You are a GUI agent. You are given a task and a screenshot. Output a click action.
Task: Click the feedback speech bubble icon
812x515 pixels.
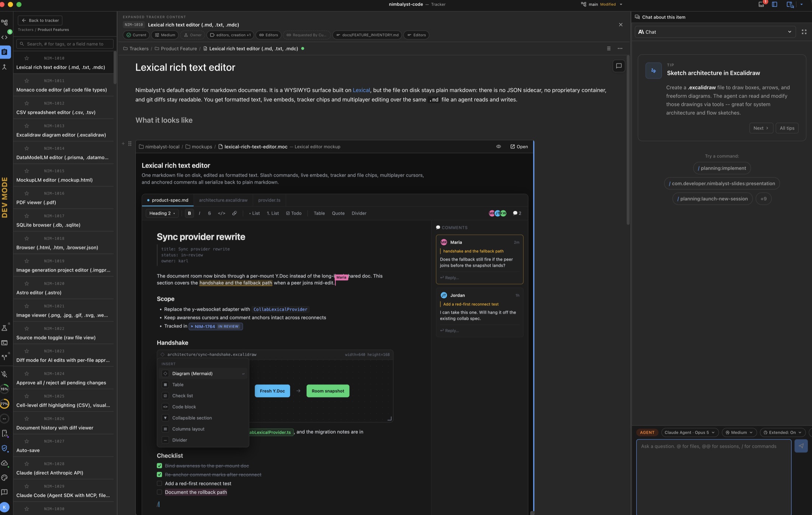coord(4,492)
